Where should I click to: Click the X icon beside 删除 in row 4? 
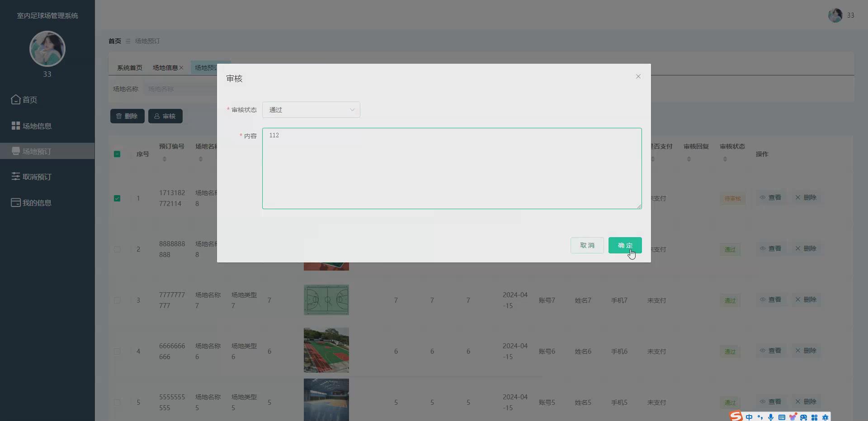(797, 350)
